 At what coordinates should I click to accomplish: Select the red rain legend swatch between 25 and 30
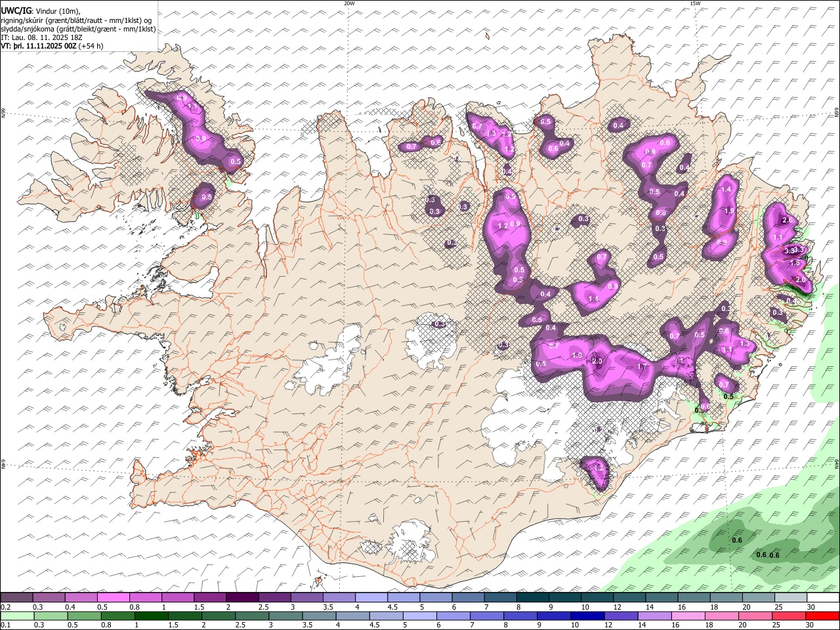point(789,616)
